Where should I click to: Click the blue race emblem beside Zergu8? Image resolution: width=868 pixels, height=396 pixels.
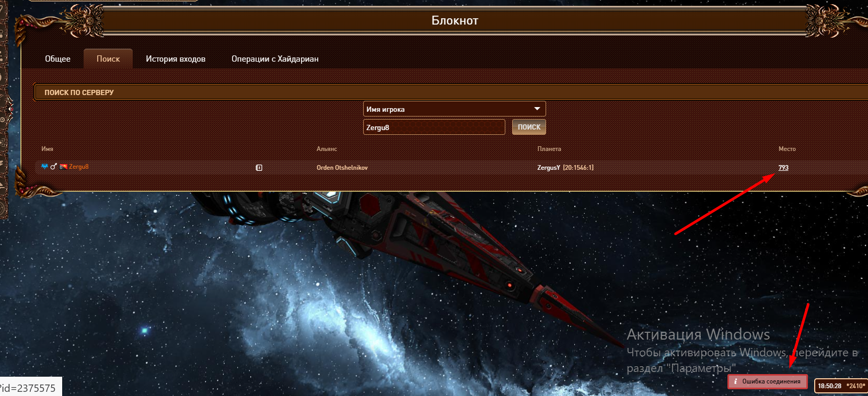pyautogui.click(x=44, y=167)
